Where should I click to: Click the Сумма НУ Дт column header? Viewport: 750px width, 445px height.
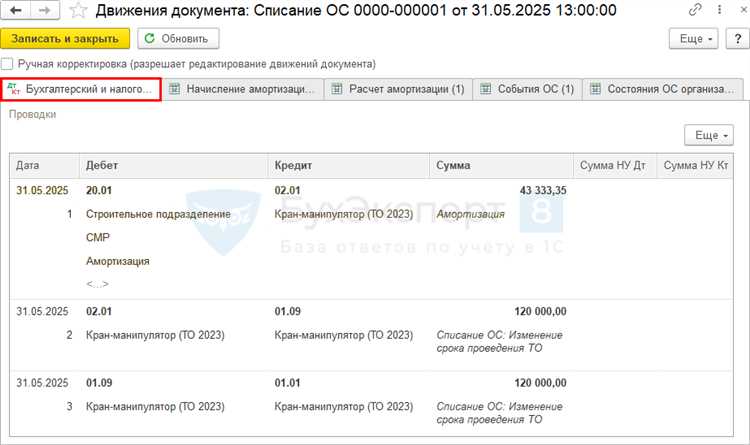tap(615, 166)
